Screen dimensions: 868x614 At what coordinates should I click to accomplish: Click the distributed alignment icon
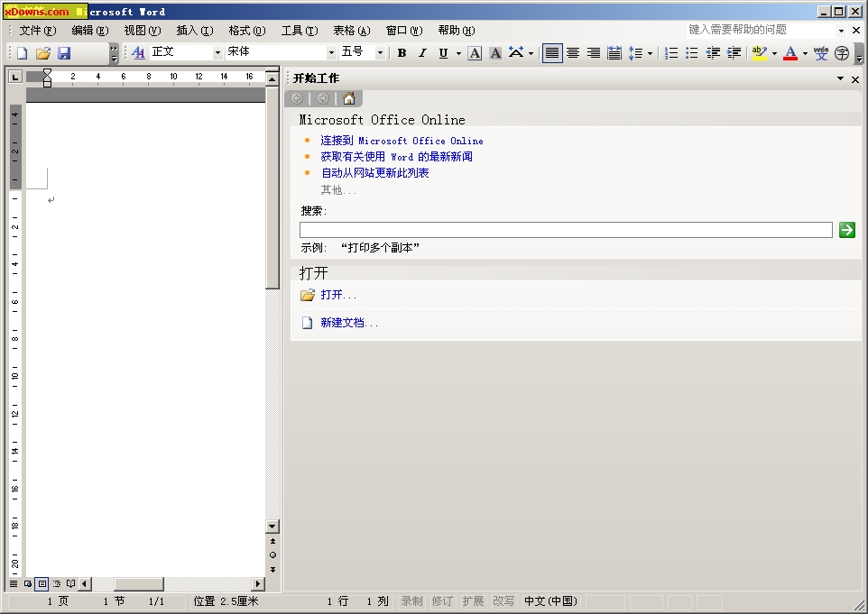pyautogui.click(x=614, y=53)
